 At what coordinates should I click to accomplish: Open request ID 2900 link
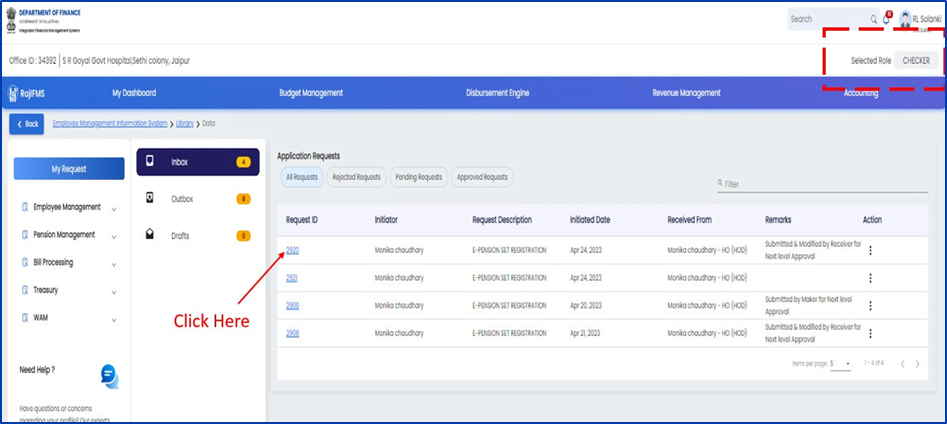[x=292, y=306]
